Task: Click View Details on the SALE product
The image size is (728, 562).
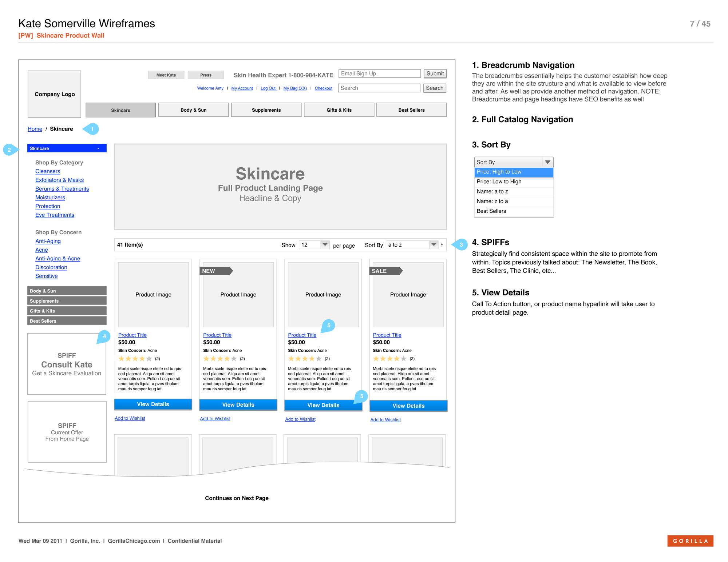Action: tap(408, 406)
